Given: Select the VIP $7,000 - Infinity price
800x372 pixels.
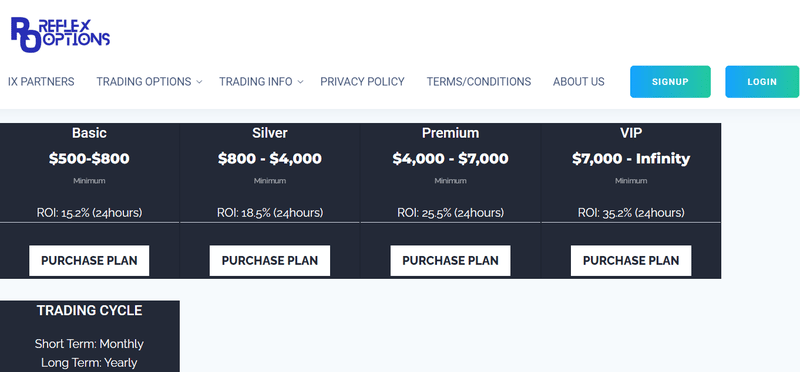Looking at the screenshot, I should point(631,159).
